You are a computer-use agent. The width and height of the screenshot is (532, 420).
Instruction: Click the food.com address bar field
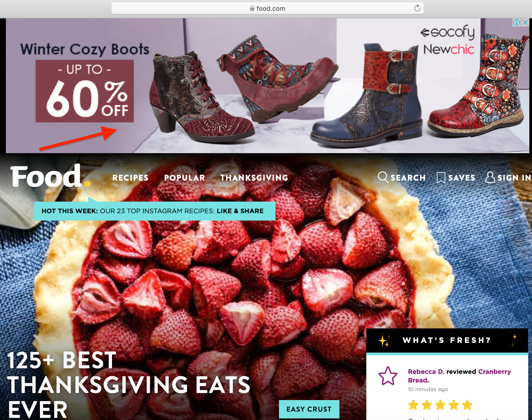tap(267, 8)
